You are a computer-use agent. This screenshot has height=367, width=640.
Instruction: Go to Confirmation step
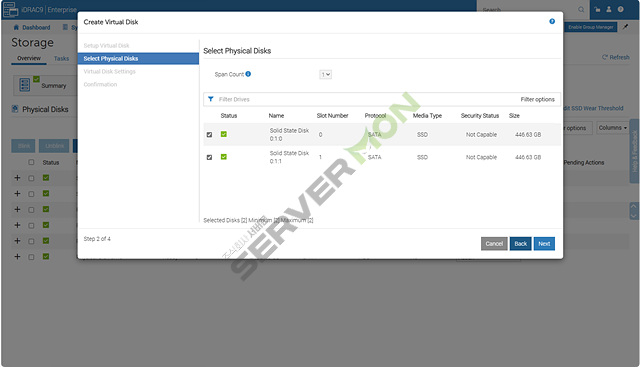click(x=100, y=85)
